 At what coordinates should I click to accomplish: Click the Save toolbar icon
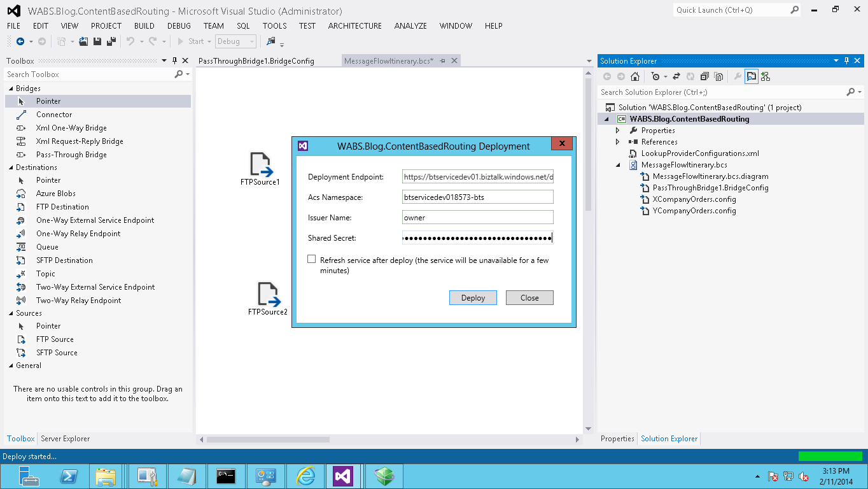97,41
